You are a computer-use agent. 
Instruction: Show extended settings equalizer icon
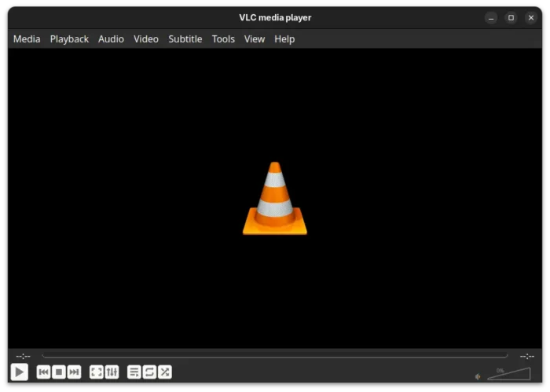tap(112, 372)
